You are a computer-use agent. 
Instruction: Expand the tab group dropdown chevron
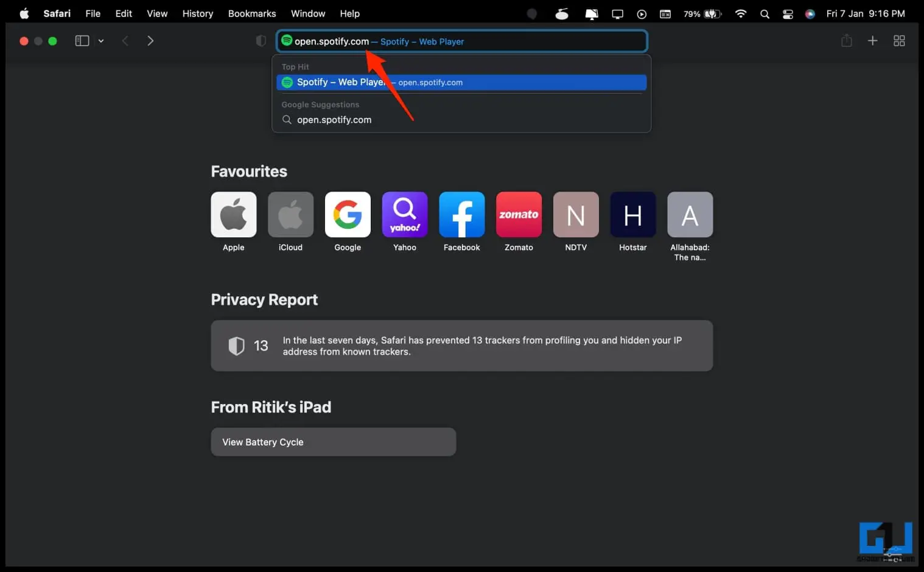click(101, 41)
